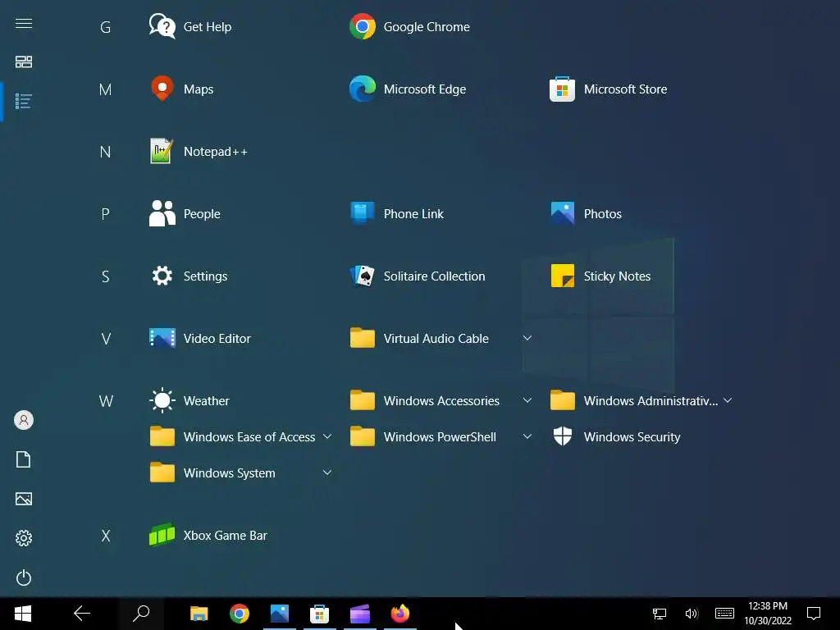Open Photos app in the list
This screenshot has width=840, height=630.
pos(586,214)
